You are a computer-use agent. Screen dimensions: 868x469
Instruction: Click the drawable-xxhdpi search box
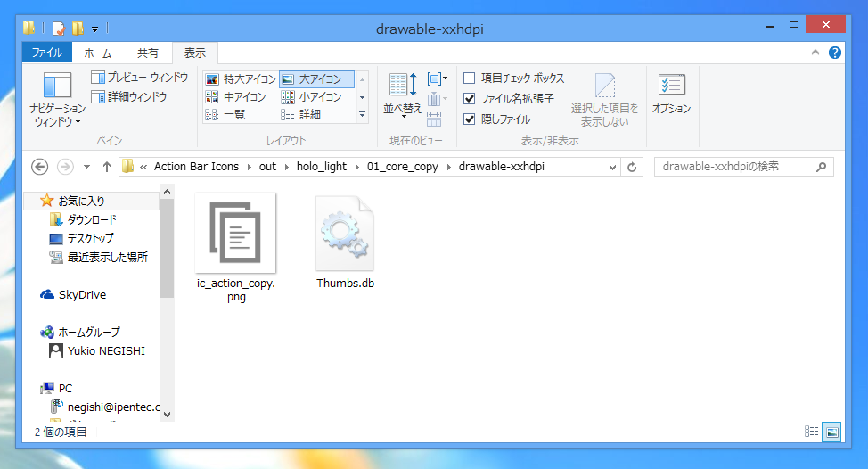coord(743,167)
